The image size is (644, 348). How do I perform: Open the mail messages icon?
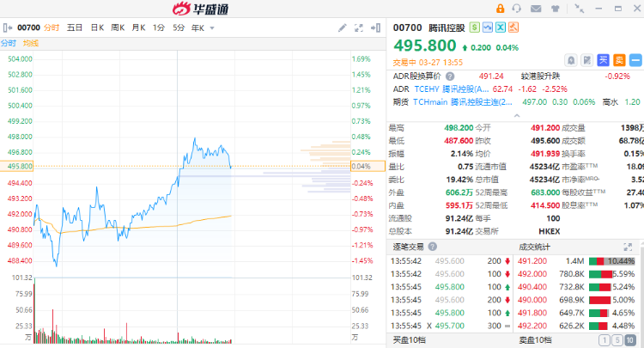(536, 9)
